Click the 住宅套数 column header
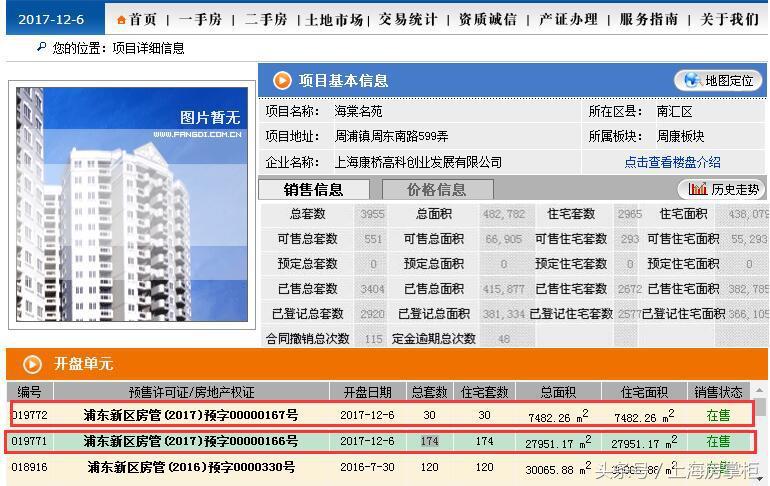The image size is (770, 486). pyautogui.click(x=485, y=392)
